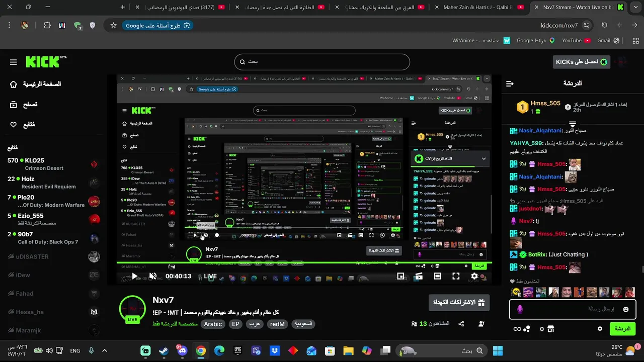
Task: Reload the page in Chrome
Action: pos(604,25)
